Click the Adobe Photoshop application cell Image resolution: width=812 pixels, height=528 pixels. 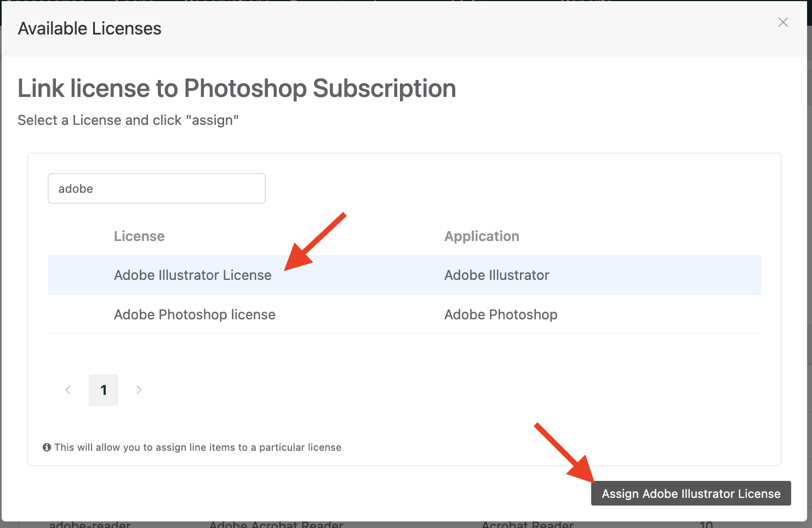point(501,314)
